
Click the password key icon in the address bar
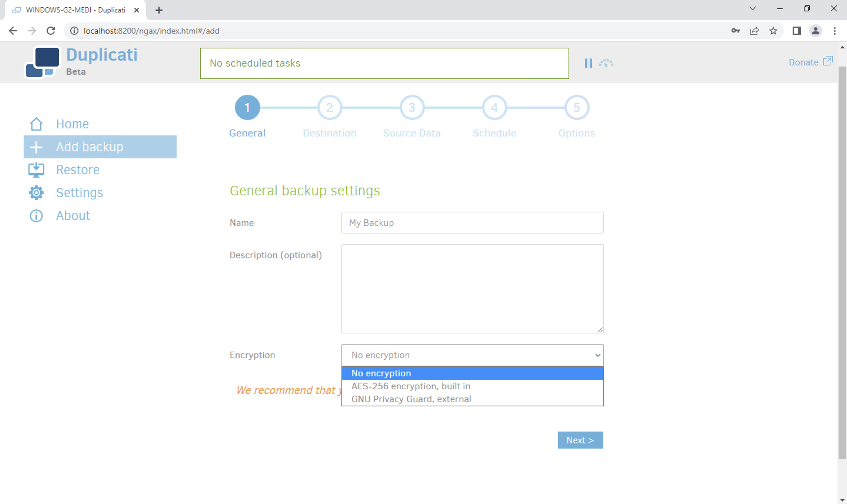tap(735, 31)
